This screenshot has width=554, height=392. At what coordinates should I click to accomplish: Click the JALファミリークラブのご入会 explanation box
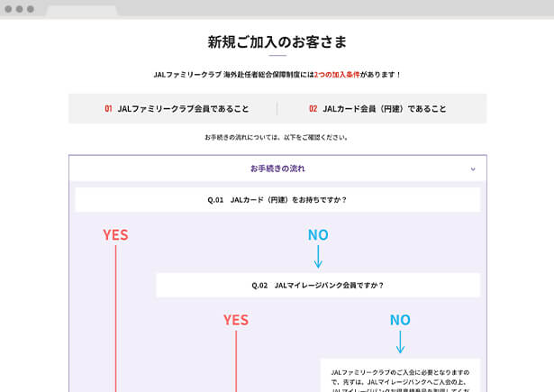(x=400, y=376)
